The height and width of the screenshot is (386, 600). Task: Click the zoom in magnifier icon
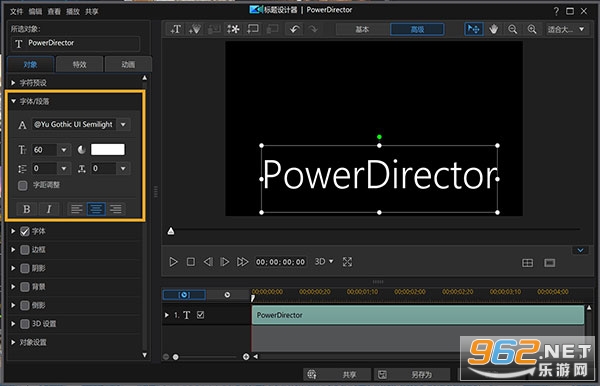coord(532,29)
